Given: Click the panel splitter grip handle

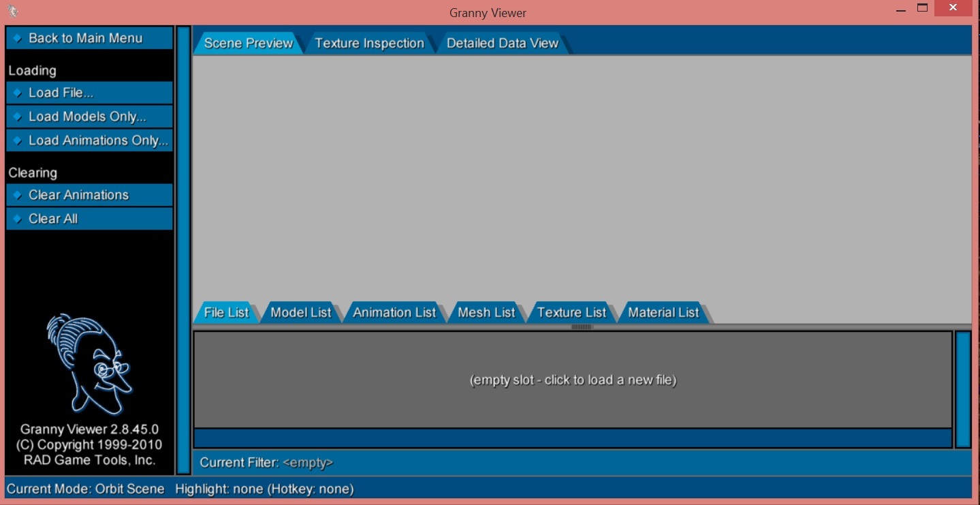Looking at the screenshot, I should (582, 327).
